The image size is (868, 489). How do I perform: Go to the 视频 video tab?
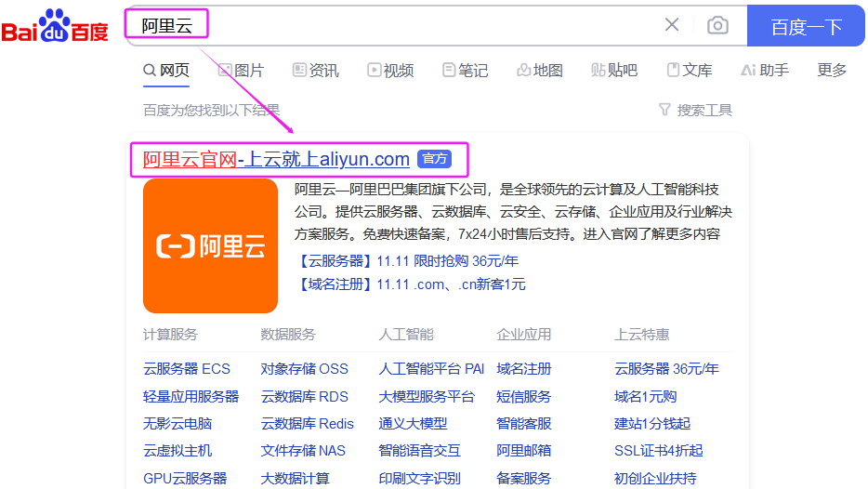(x=390, y=71)
